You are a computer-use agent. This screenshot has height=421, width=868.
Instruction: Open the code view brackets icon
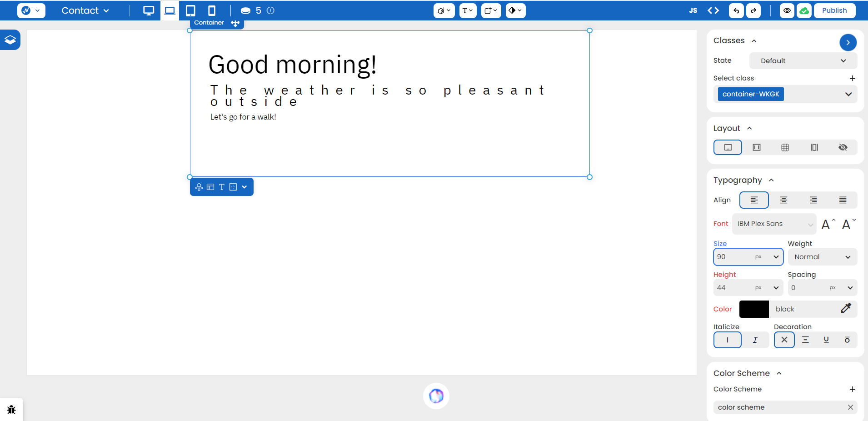pos(713,10)
